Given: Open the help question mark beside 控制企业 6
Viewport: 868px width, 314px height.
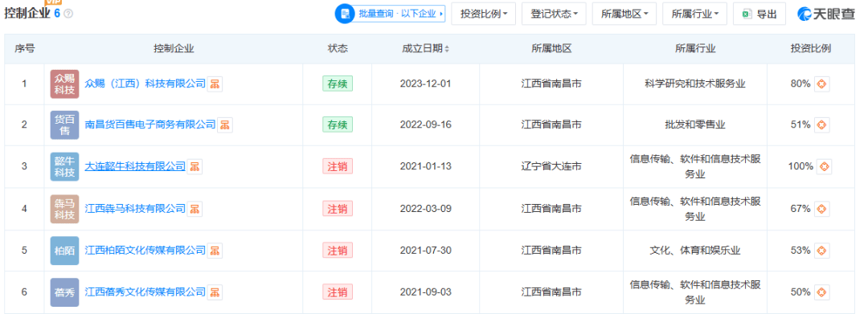Looking at the screenshot, I should (x=68, y=14).
